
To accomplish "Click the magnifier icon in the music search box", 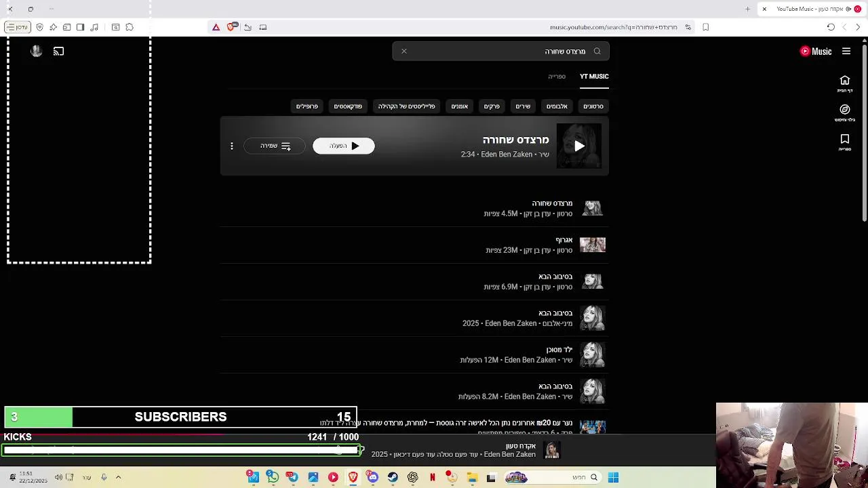I will tap(597, 52).
